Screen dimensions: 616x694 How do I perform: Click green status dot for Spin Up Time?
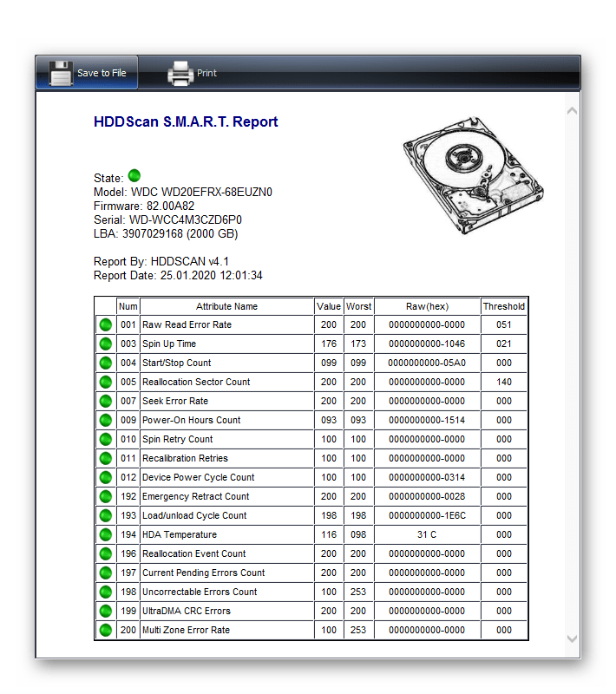click(106, 344)
